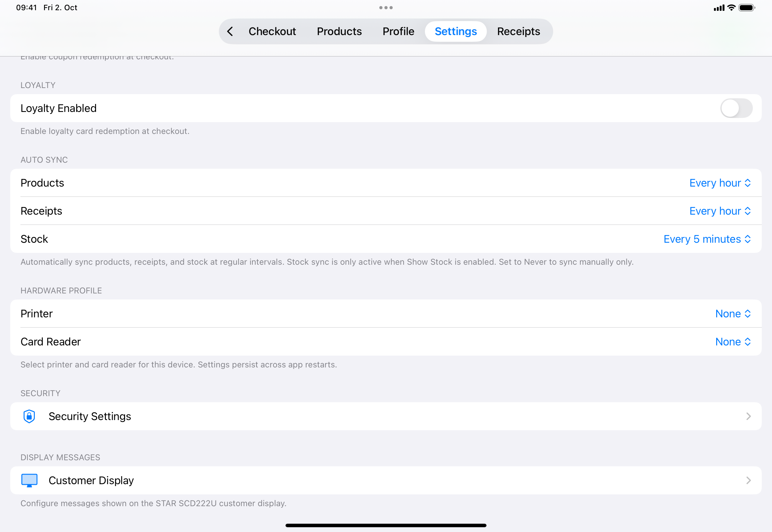Tap the Wi-Fi status icon
The image size is (772, 532).
(731, 7)
